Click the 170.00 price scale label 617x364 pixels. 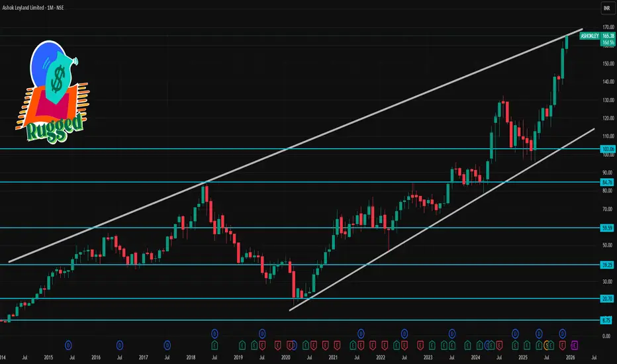tap(608, 27)
